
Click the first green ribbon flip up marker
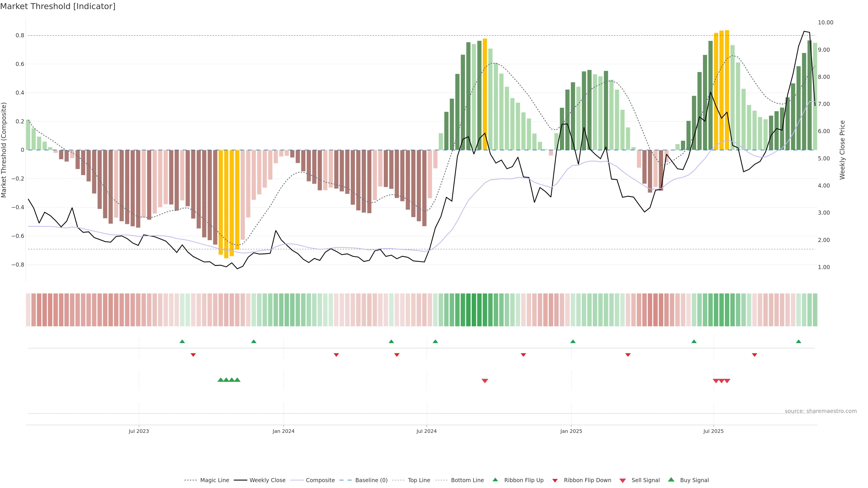pos(182,342)
